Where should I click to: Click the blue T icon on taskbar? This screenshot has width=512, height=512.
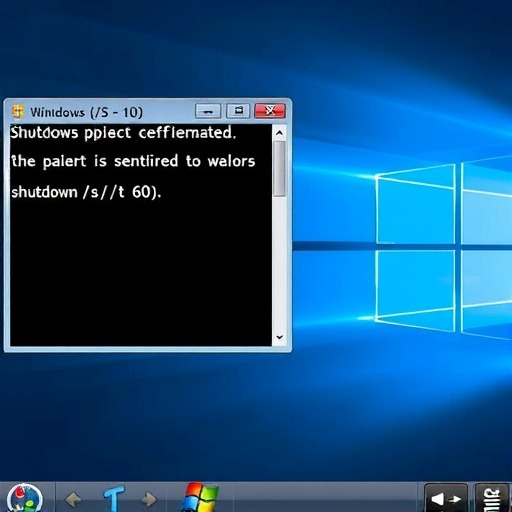click(114, 498)
